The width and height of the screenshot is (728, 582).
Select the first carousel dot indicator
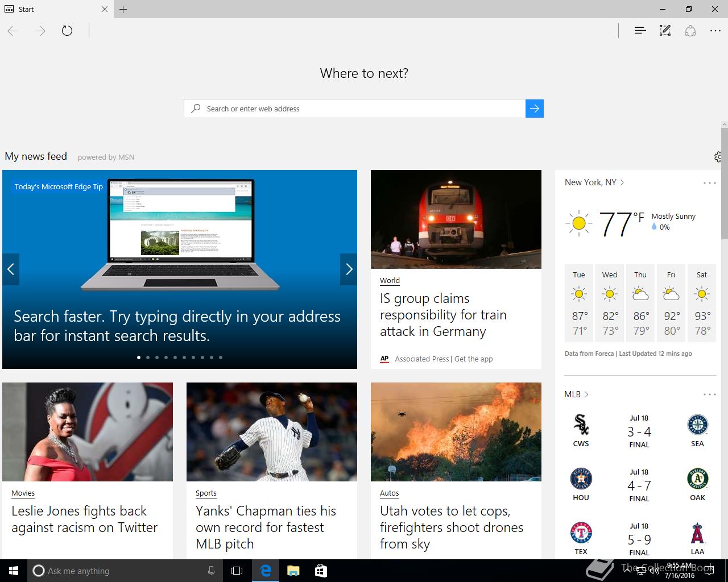click(139, 357)
